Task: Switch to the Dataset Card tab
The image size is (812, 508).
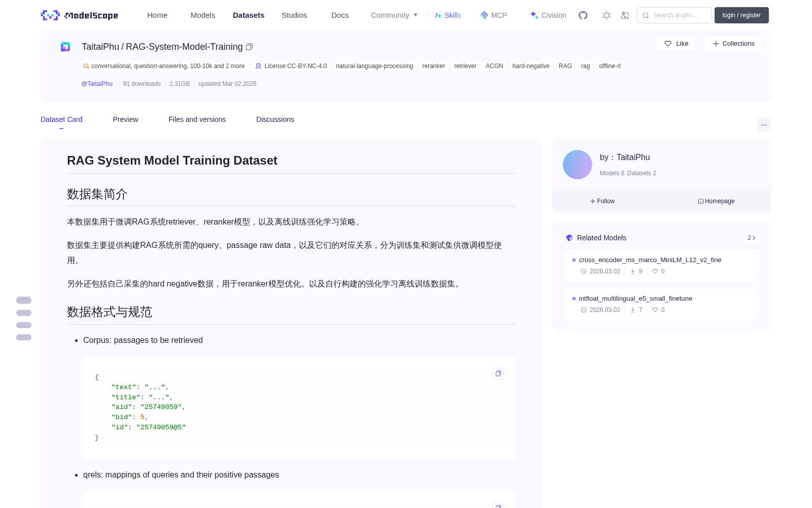Action: 61,119
